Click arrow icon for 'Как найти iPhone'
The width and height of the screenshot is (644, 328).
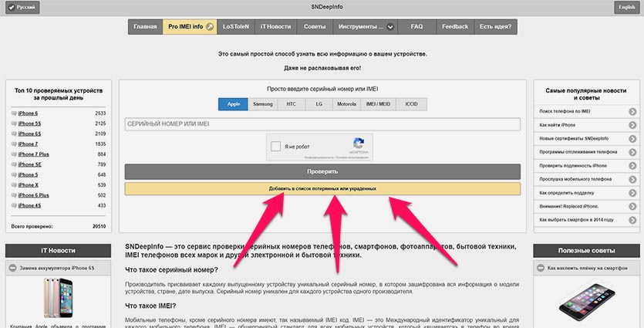[x=632, y=125]
